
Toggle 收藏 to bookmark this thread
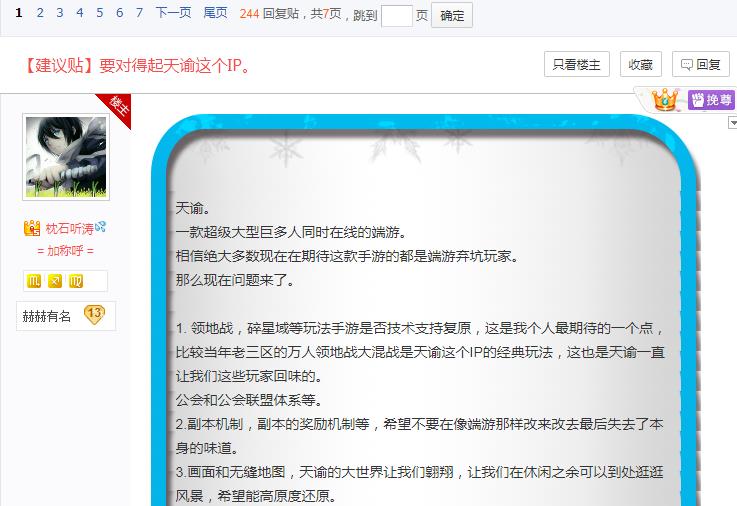coord(640,64)
